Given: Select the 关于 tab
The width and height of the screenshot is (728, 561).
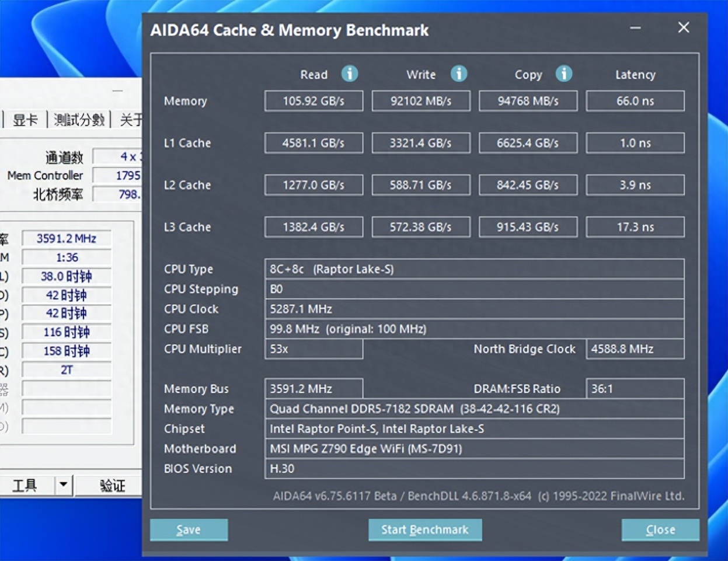Looking at the screenshot, I should [131, 120].
